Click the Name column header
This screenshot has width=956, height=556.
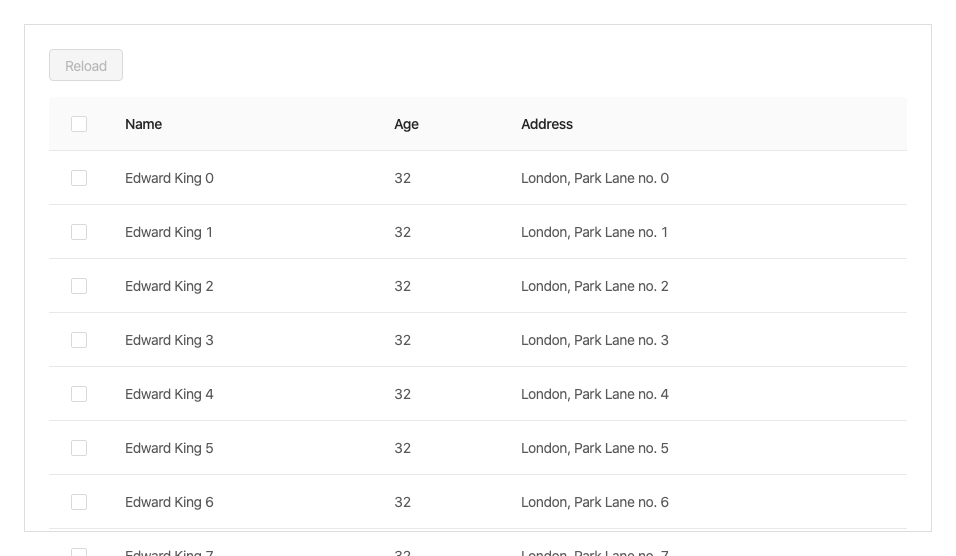tap(143, 124)
